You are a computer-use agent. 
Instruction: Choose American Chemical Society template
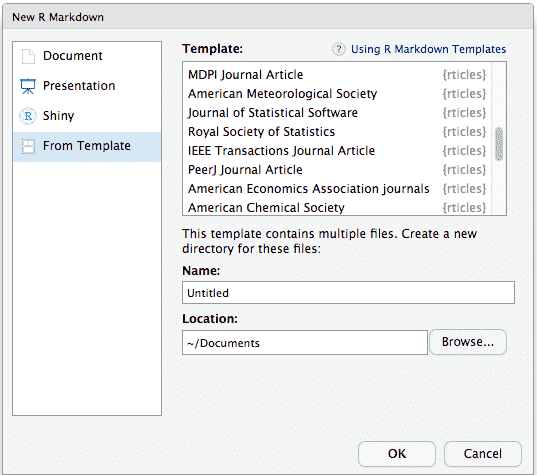pos(337,207)
